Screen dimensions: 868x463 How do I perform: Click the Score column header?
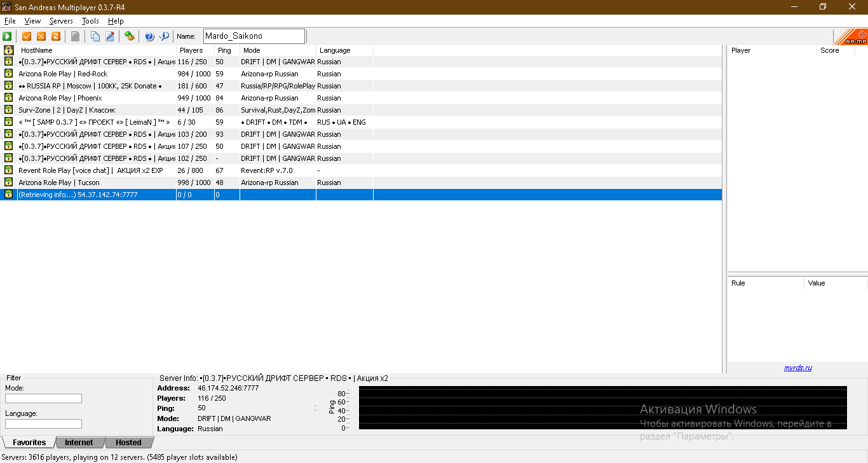[x=836, y=50]
